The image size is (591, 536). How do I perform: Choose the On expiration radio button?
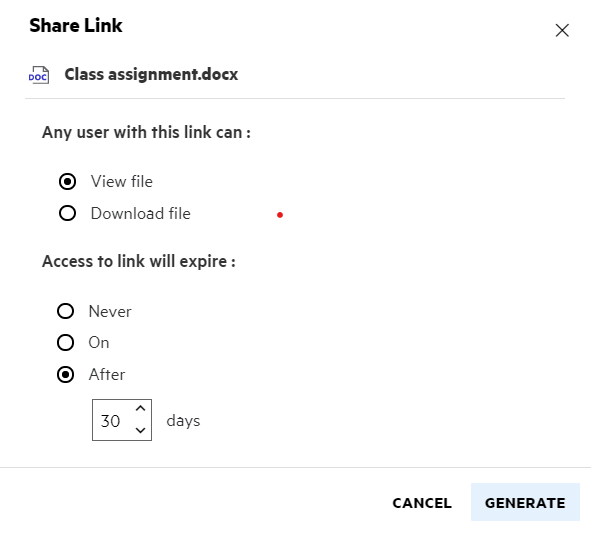click(66, 343)
